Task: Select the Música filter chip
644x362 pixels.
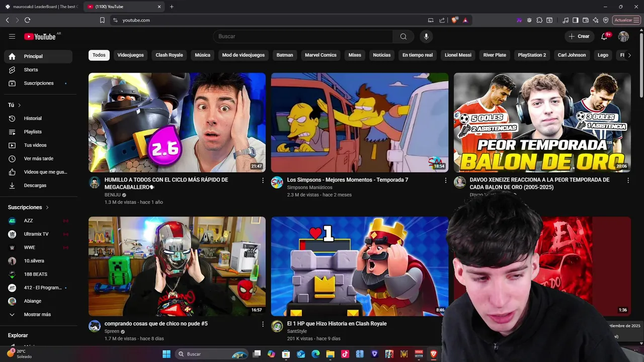Action: pos(202,55)
